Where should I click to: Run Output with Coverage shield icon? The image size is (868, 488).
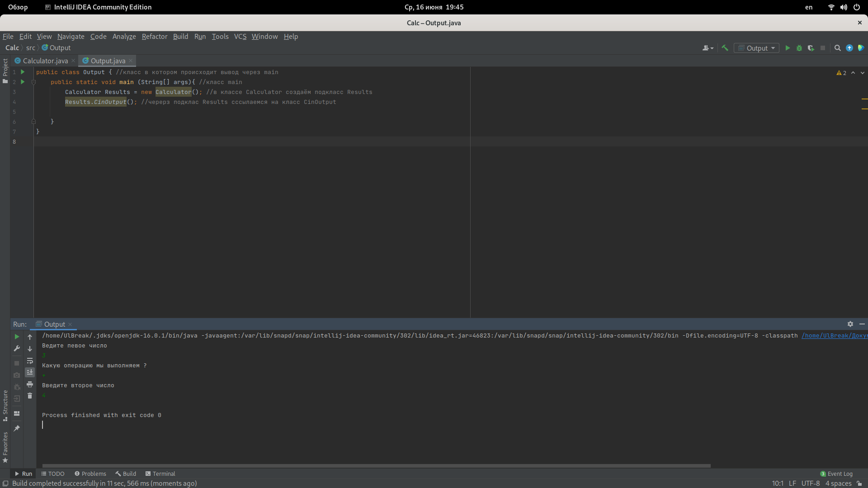[x=811, y=48]
